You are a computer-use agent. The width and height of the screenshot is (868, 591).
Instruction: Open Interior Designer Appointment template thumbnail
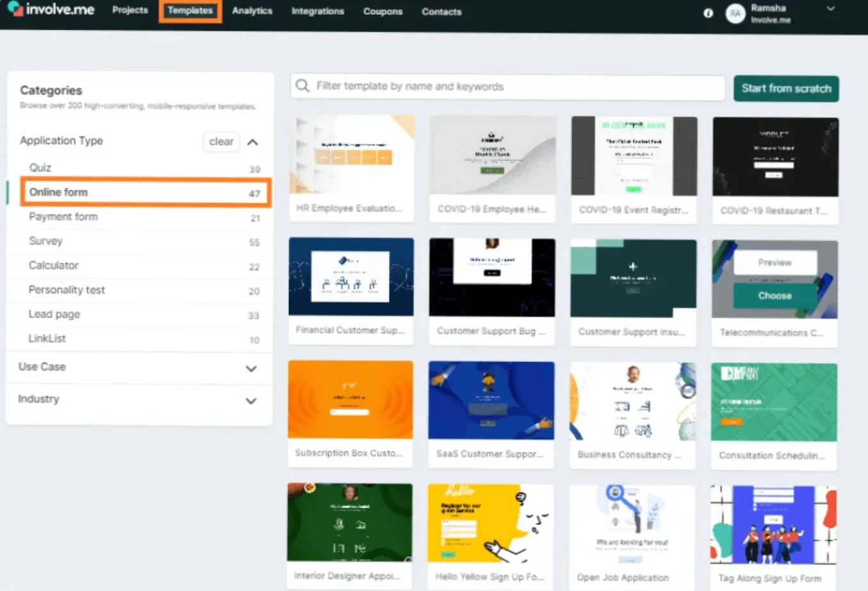[x=350, y=522]
